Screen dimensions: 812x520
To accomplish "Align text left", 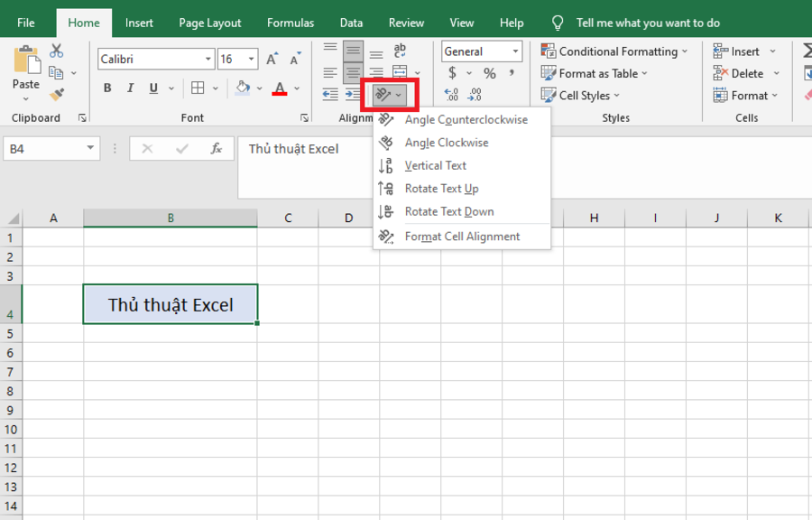I will pos(330,72).
